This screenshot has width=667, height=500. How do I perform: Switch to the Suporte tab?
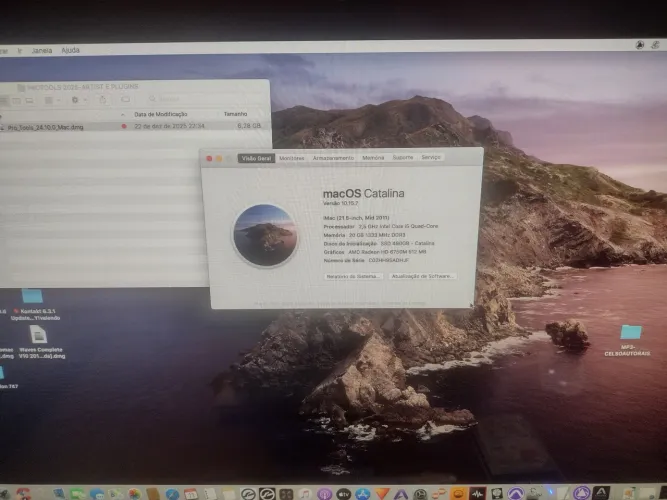pos(403,157)
